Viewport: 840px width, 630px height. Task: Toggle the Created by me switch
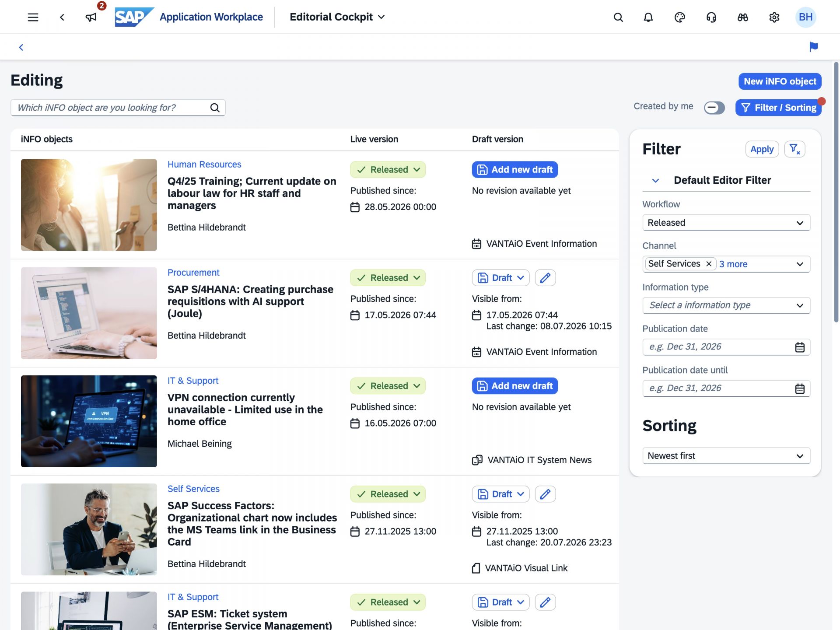[x=714, y=108]
